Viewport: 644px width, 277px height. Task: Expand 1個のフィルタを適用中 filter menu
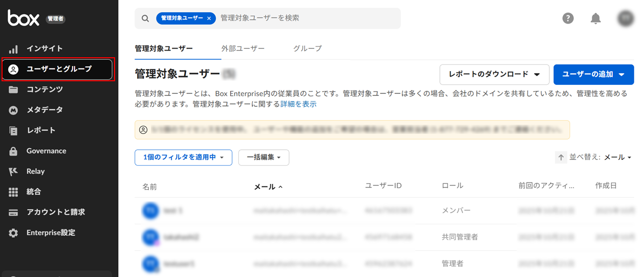(x=183, y=157)
